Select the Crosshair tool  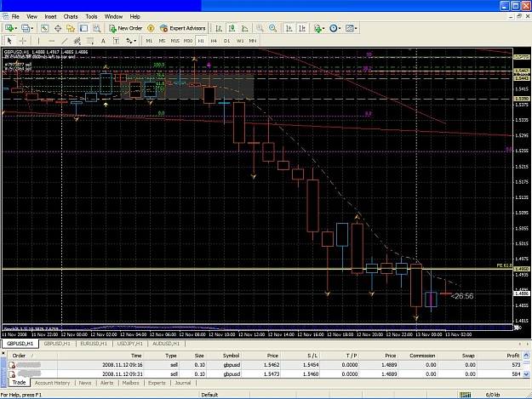click(23, 41)
